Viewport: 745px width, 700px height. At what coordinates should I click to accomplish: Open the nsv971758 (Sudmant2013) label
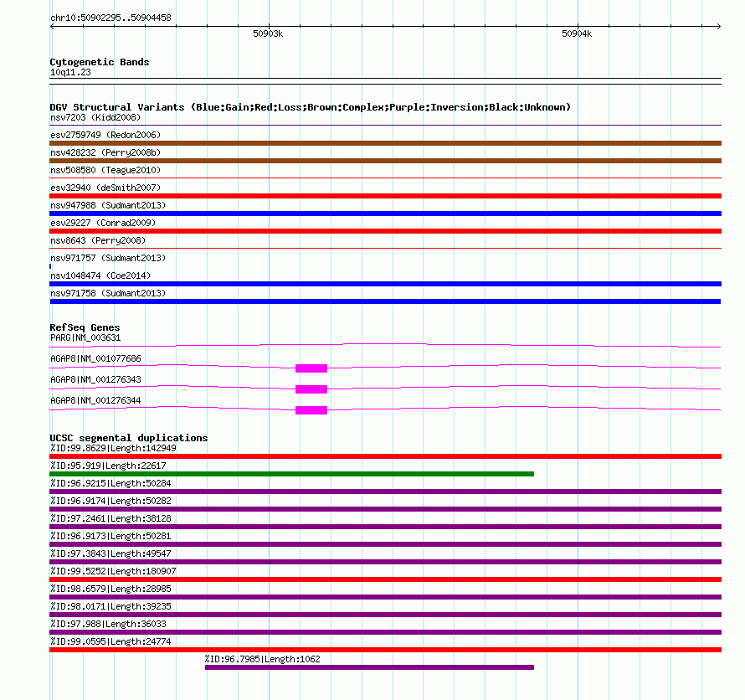point(108,293)
